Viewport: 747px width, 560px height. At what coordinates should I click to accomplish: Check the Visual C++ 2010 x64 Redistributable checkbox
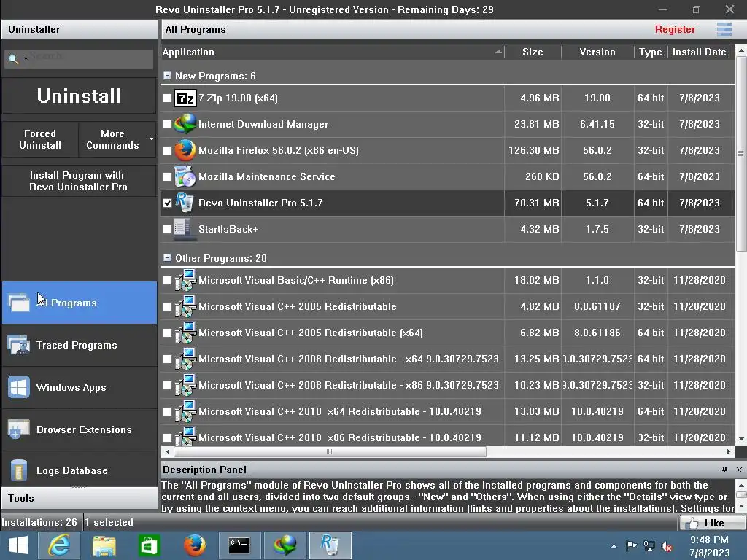pos(167,411)
